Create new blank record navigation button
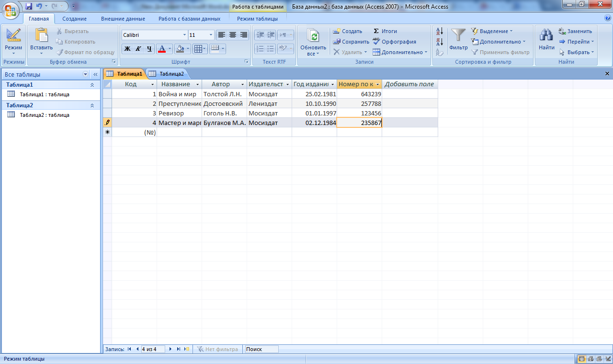613x364 pixels. [187, 349]
